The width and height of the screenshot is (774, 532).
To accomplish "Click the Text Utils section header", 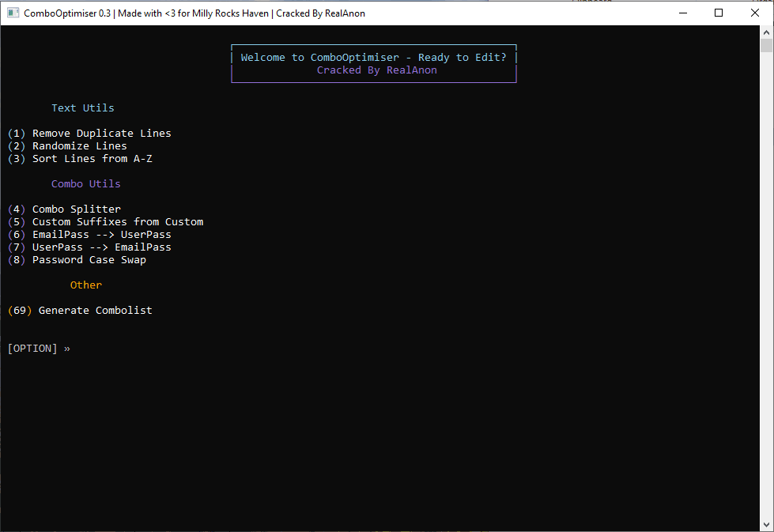I will 82,108.
